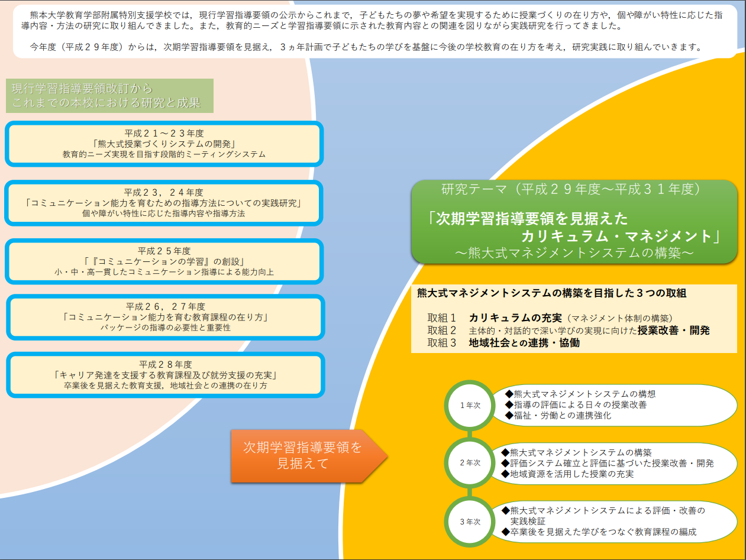Click the text 小・中・高一貫したコミュニケーション指導による能力向上
Screen dimensions: 746x560
tap(164, 273)
